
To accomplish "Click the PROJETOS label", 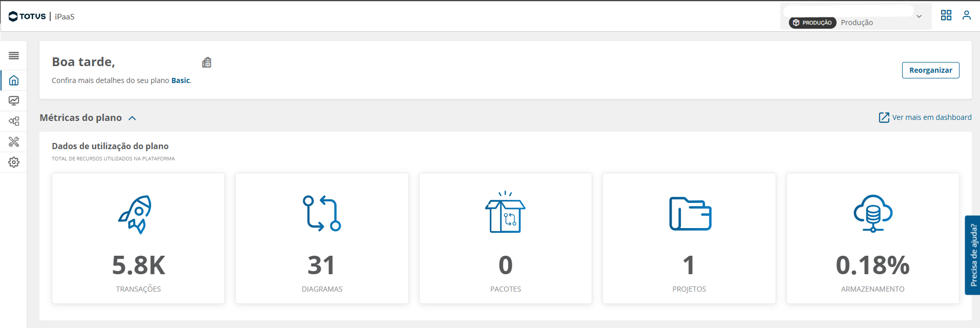I will point(689,289).
